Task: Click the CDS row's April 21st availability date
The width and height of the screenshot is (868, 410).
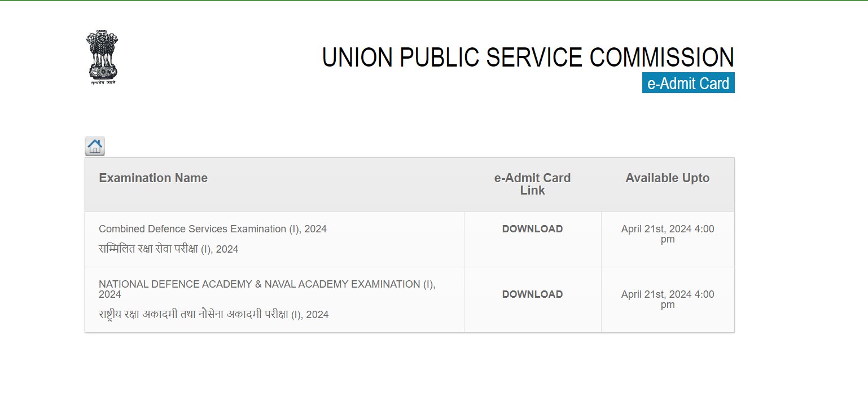Action: (668, 234)
